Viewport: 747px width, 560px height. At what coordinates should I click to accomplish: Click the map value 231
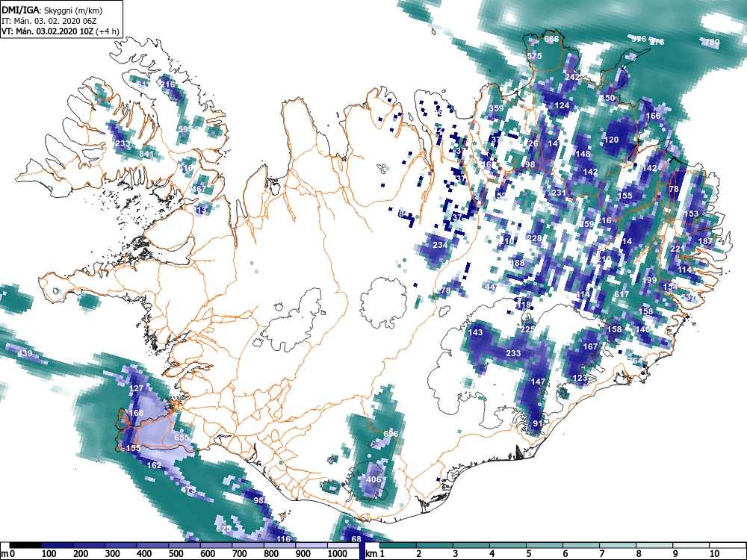558,193
